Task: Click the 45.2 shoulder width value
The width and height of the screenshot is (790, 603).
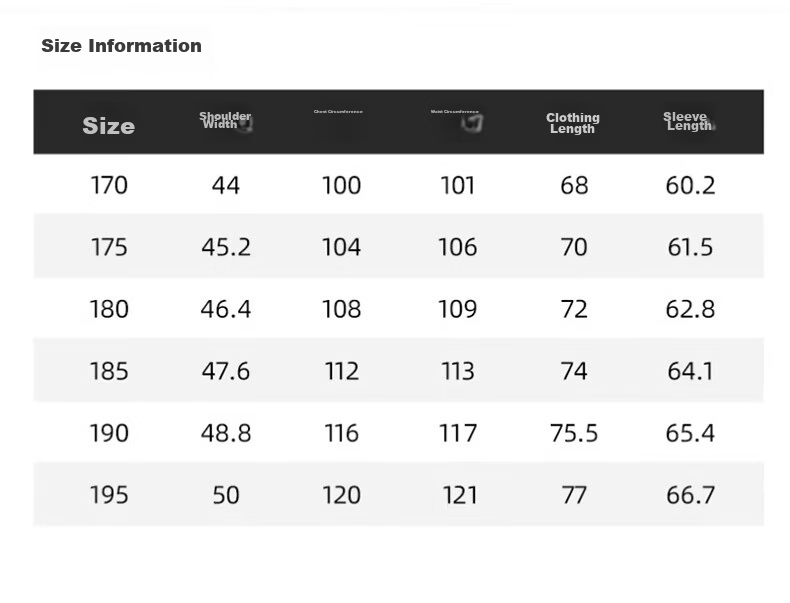Action: coord(226,247)
